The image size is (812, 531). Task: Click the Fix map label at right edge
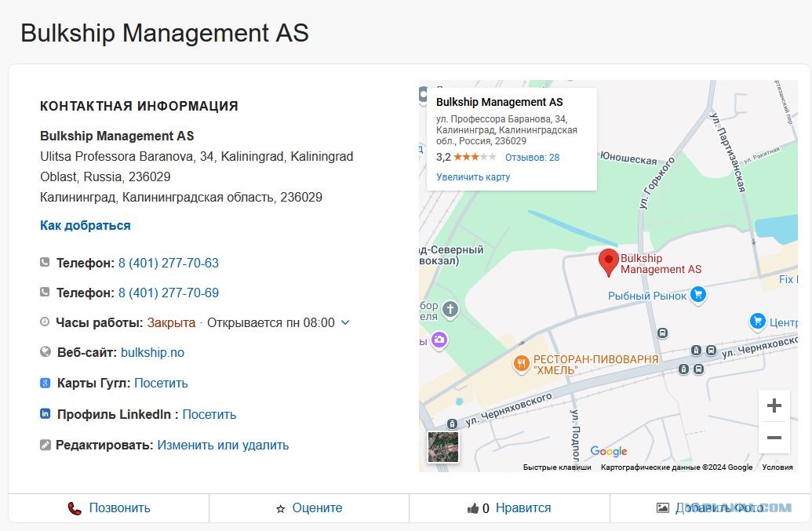click(x=788, y=279)
